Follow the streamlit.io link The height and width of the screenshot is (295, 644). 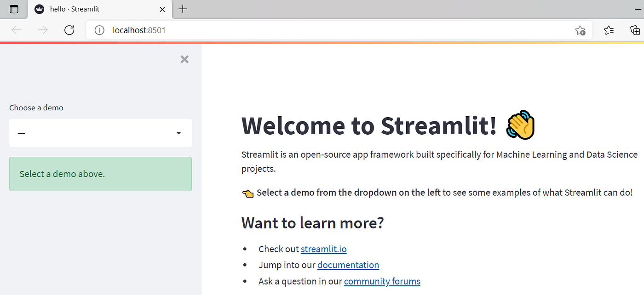[x=323, y=249]
